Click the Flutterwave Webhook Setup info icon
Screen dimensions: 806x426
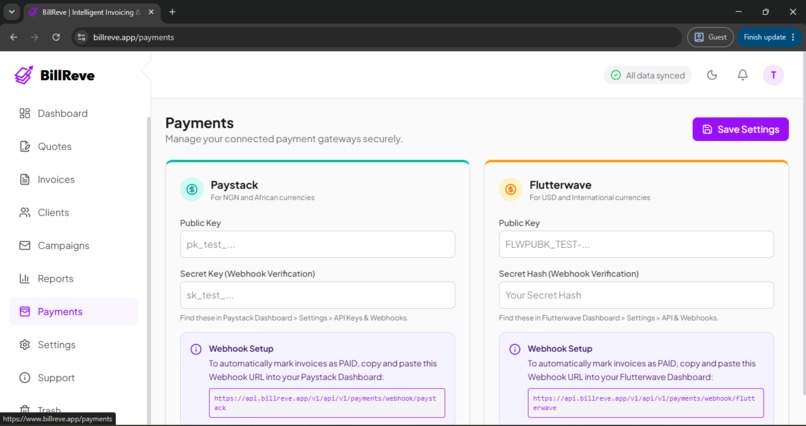[515, 349]
